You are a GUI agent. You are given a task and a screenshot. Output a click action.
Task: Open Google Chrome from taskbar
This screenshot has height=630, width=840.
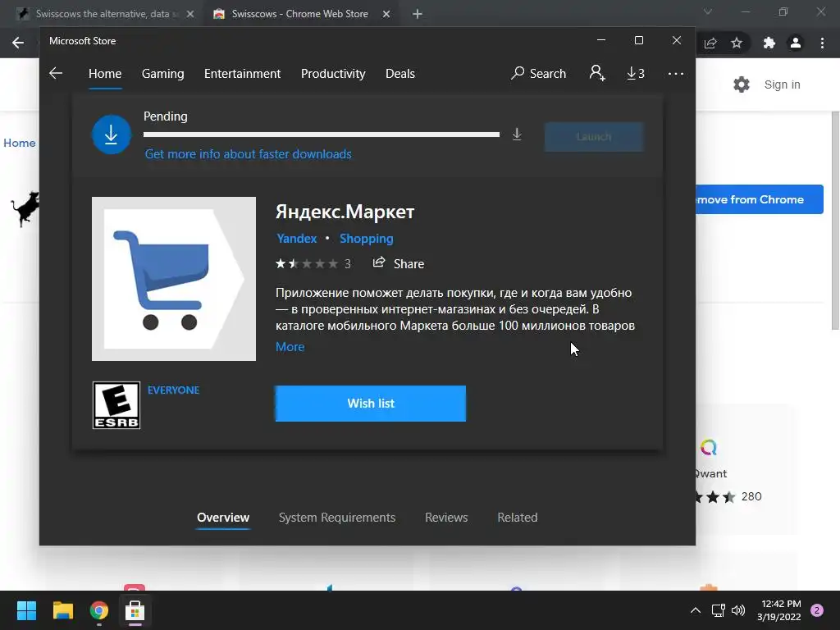tap(99, 610)
